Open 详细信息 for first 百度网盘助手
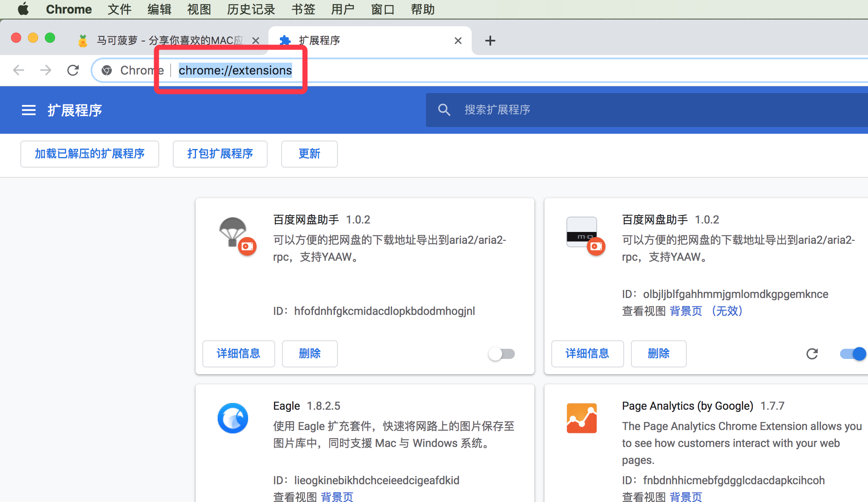868x502 pixels. click(x=239, y=354)
